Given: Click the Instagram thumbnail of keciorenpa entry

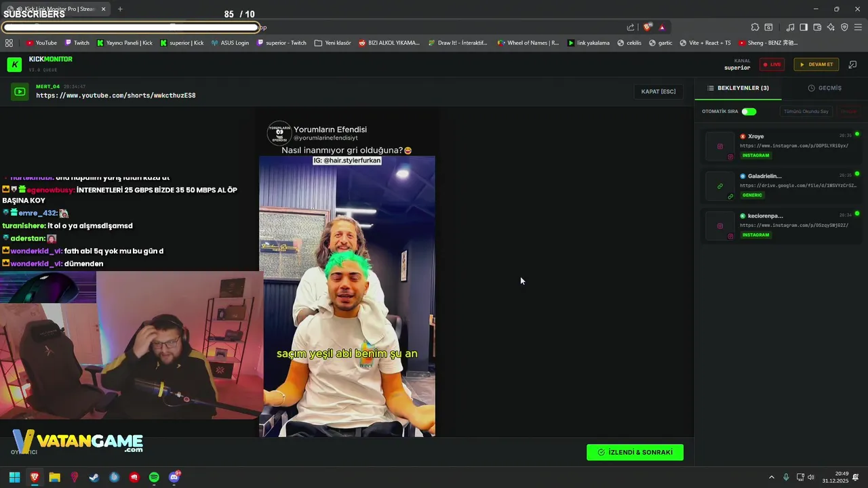Looking at the screenshot, I should click(x=720, y=226).
